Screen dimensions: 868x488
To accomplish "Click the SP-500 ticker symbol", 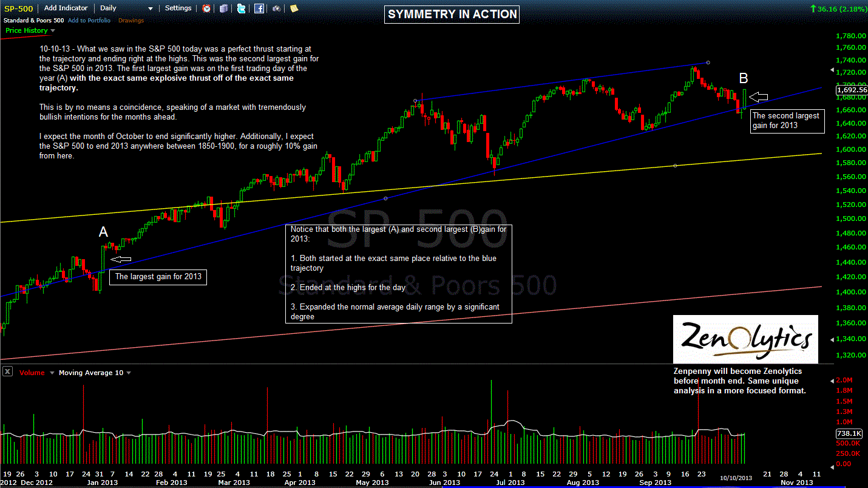I will [19, 8].
